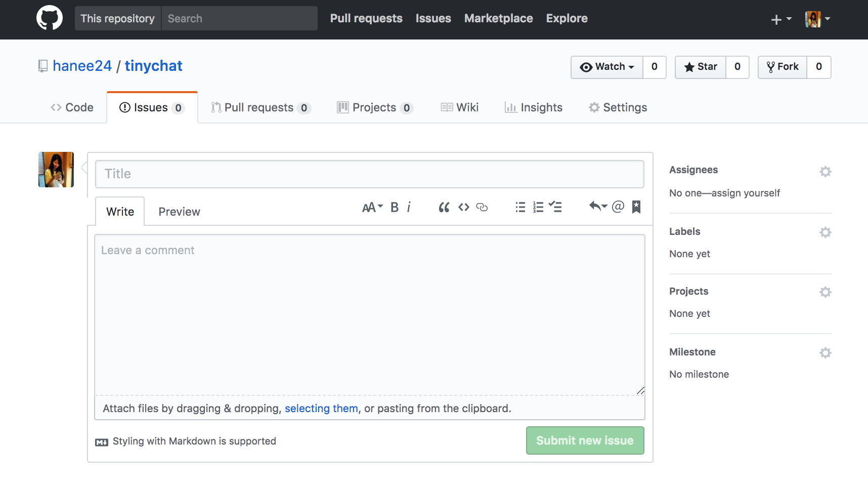Image resolution: width=868 pixels, height=483 pixels.
Task: Click the Projects sidebar heading
Action: (x=688, y=291)
